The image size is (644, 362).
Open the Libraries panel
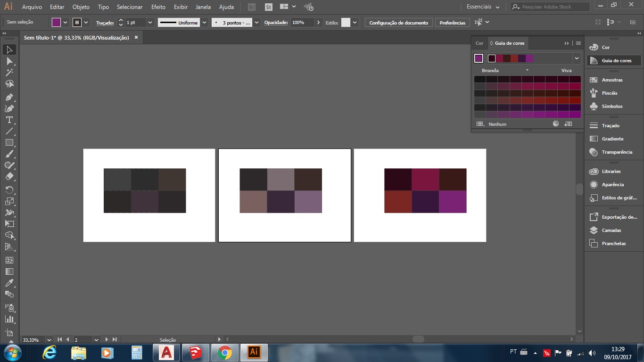click(x=611, y=172)
